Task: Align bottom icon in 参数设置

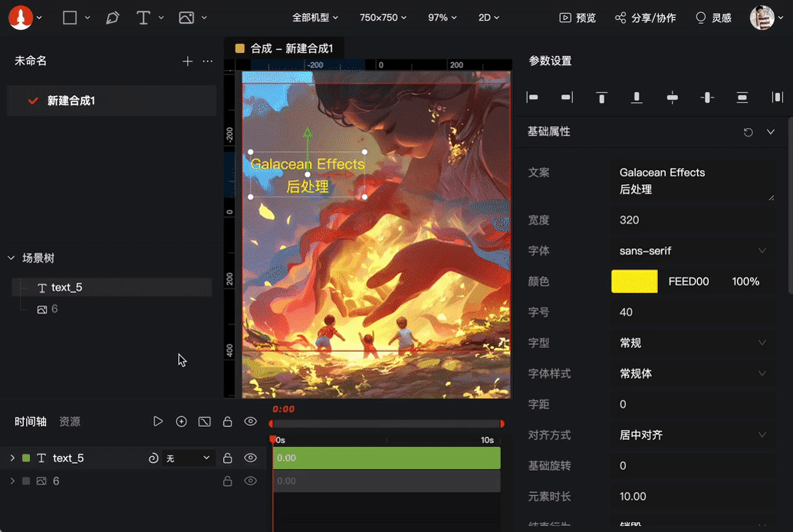Action: tap(637, 97)
